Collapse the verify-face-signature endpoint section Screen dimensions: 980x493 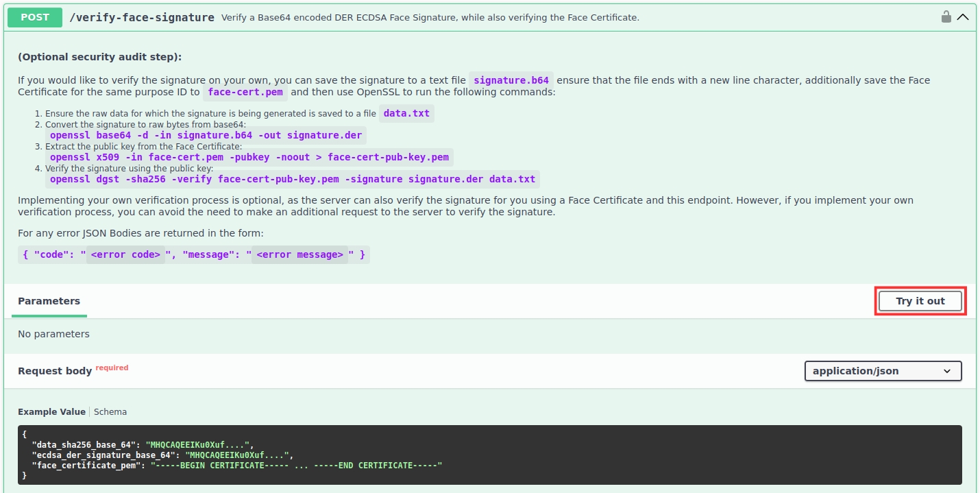pos(963,17)
